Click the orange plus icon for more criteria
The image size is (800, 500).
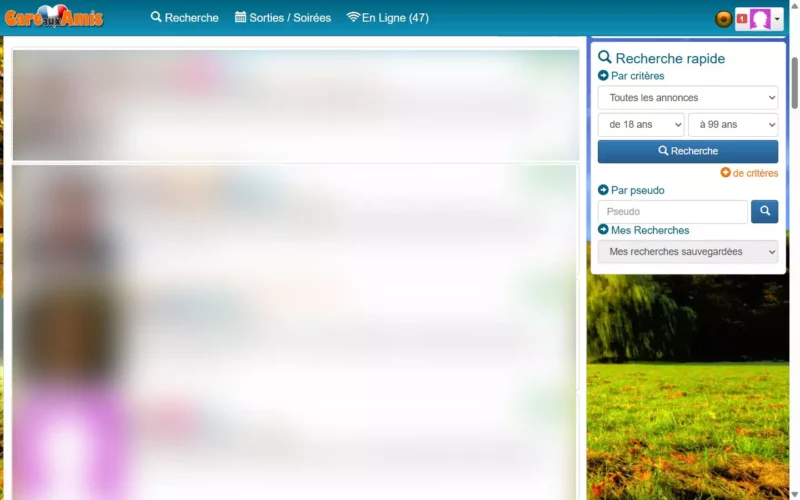point(725,173)
